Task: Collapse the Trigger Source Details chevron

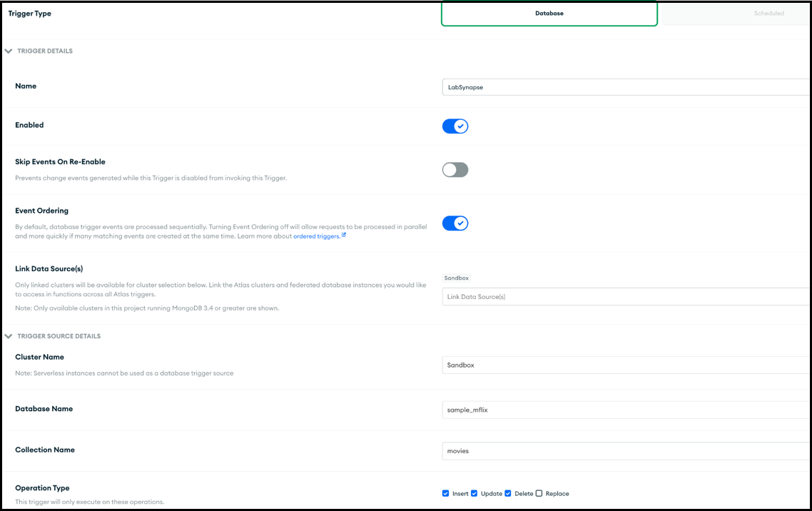Action: pos(9,336)
